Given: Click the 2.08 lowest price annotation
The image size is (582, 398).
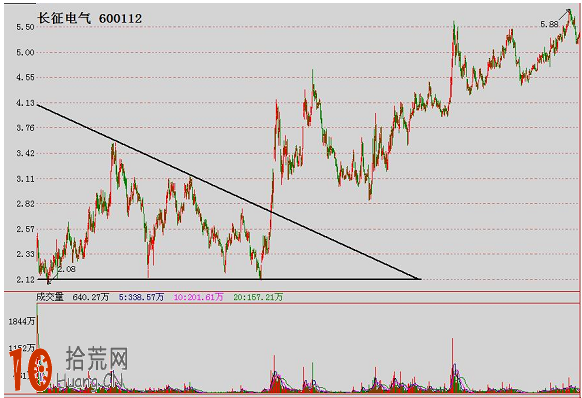Looking at the screenshot, I should click(67, 269).
